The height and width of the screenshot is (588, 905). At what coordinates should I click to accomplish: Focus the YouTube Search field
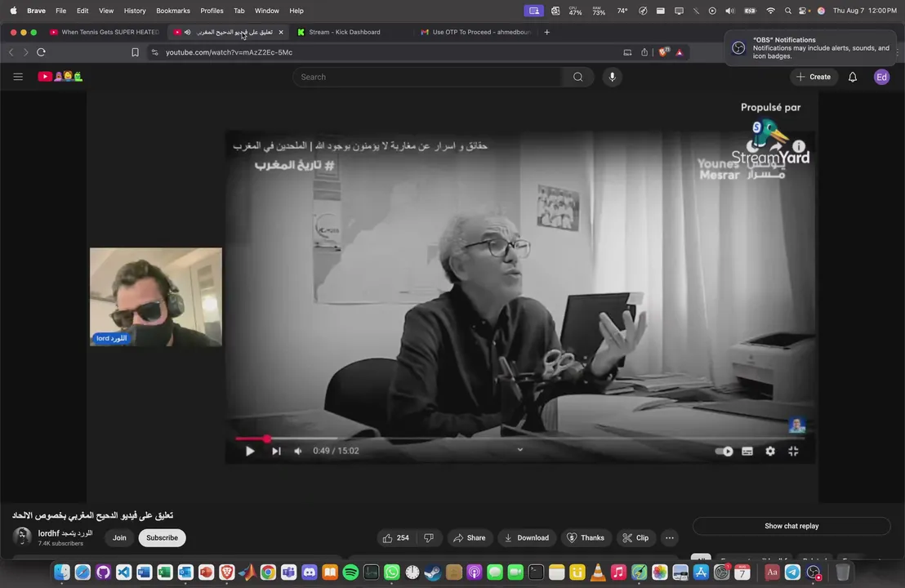coord(427,77)
